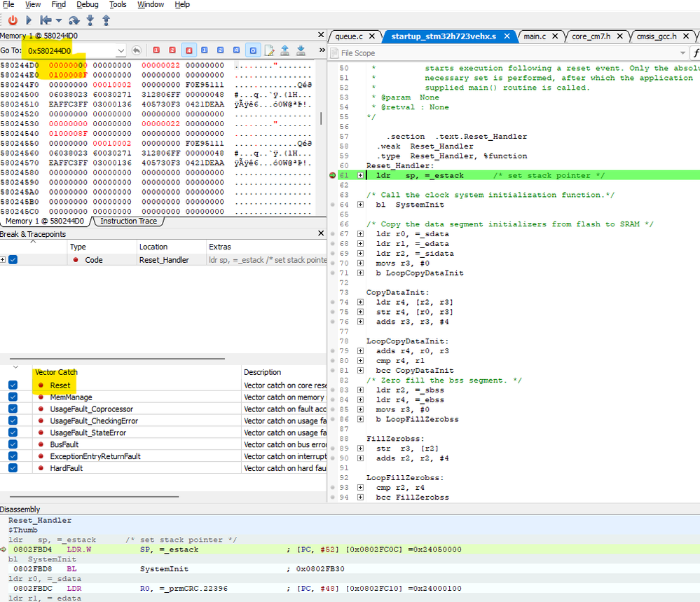This screenshot has width=700, height=602.
Task: Uncheck the Reset vector catch
Action: click(x=13, y=385)
